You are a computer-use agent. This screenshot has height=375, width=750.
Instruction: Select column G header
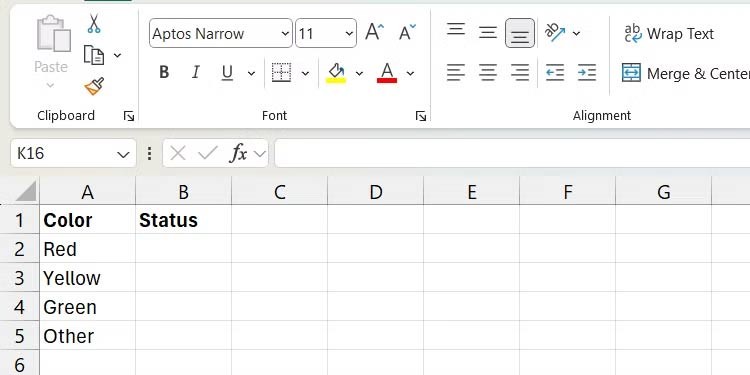[x=664, y=191]
